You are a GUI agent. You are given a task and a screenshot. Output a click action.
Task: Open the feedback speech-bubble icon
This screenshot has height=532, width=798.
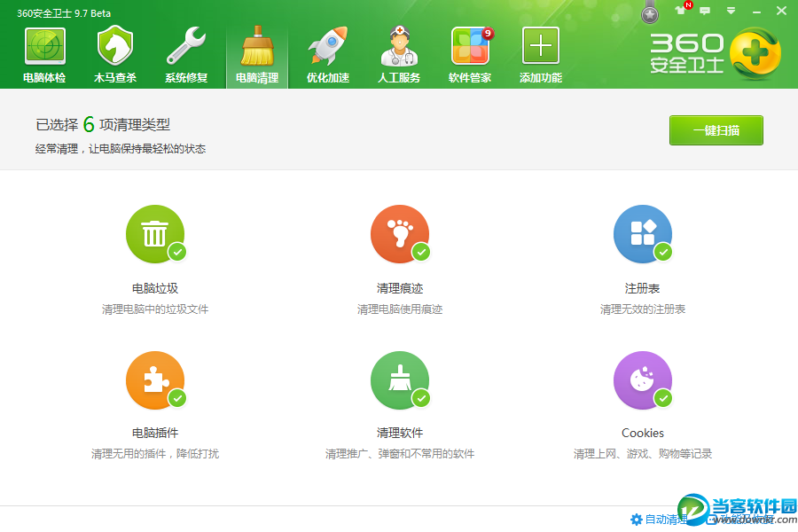(x=705, y=11)
